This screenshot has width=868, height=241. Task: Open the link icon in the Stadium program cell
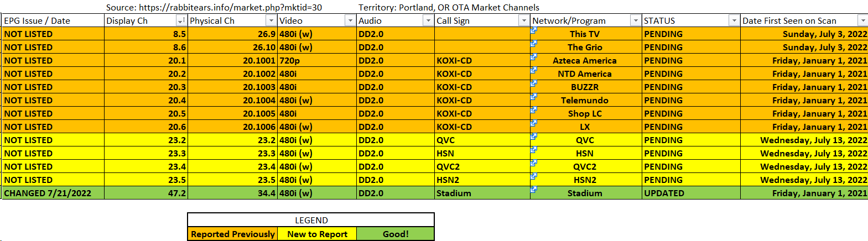point(534,189)
